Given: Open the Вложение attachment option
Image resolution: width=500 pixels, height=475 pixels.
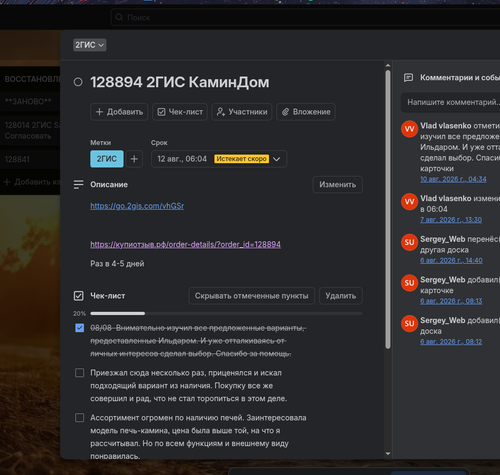Looking at the screenshot, I should tap(306, 112).
